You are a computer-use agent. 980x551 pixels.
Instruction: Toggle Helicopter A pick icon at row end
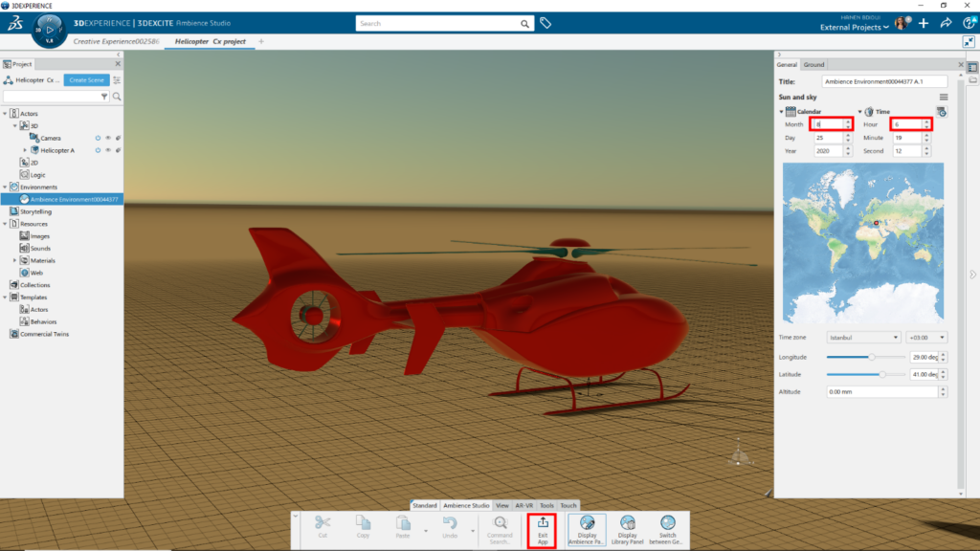click(118, 150)
